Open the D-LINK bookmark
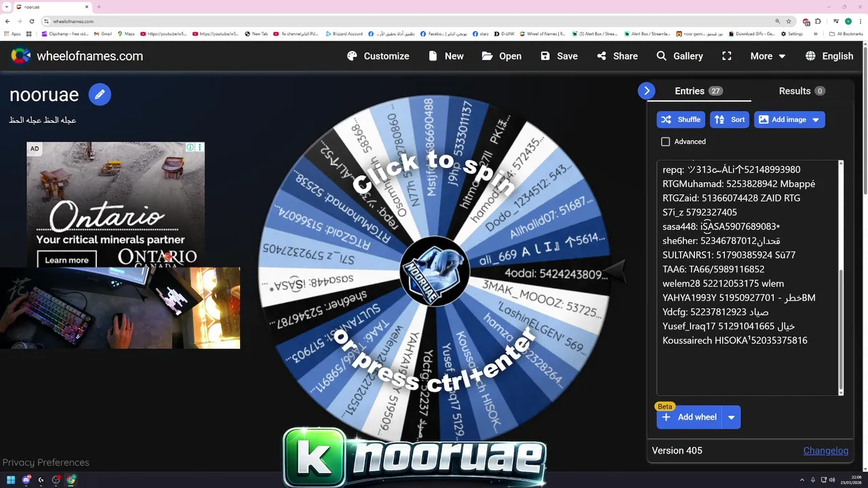The width and height of the screenshot is (868, 488). 504,34
